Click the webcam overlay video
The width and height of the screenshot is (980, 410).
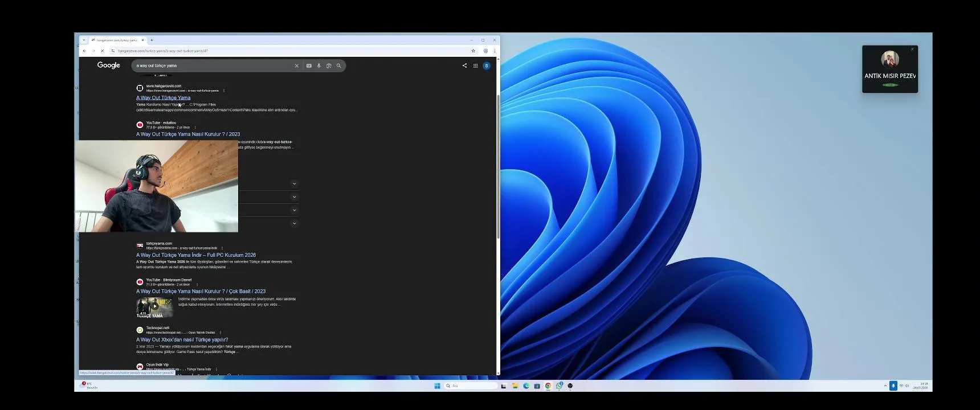(157, 186)
